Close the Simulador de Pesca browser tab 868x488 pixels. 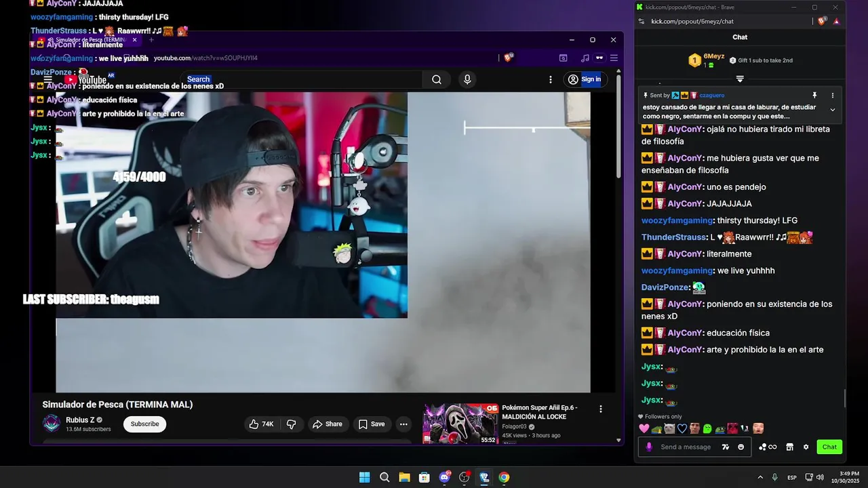[134, 40]
